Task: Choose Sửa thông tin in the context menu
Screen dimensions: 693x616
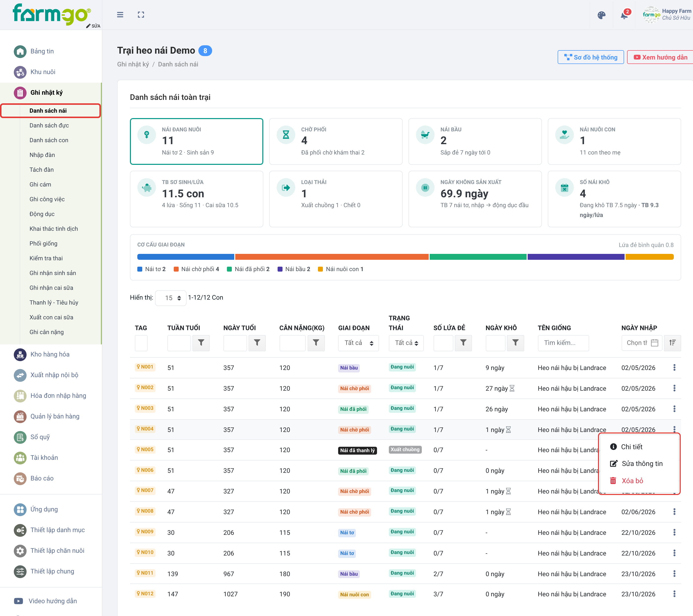Action: pyautogui.click(x=636, y=463)
